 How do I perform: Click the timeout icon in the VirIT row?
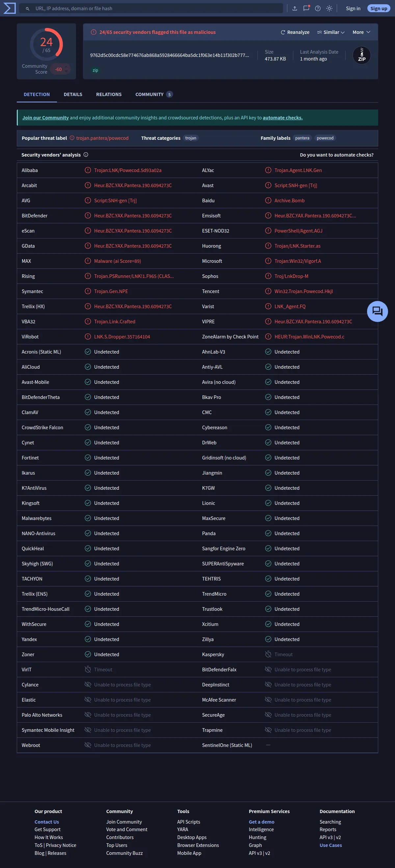[88, 669]
